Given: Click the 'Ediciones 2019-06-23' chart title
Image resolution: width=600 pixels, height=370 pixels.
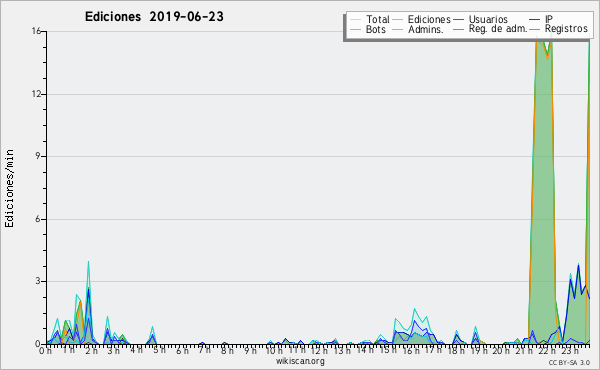Looking at the screenshot, I should point(154,16).
